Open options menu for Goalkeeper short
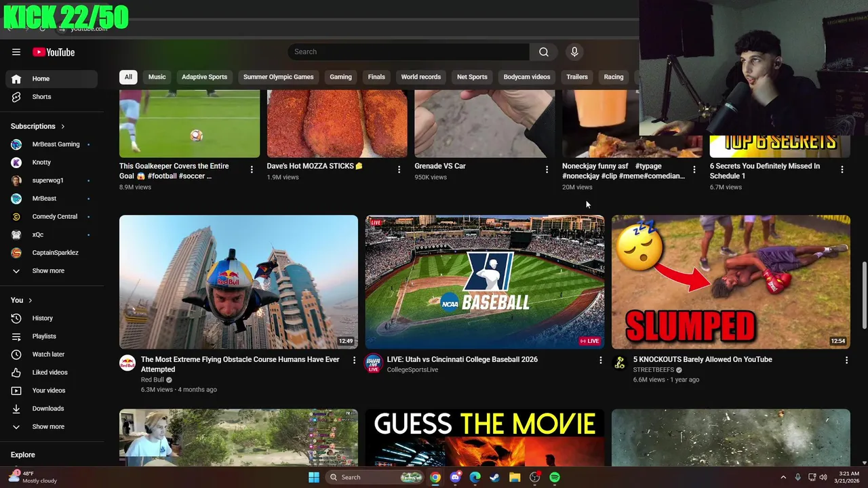The image size is (868, 488). click(x=252, y=169)
